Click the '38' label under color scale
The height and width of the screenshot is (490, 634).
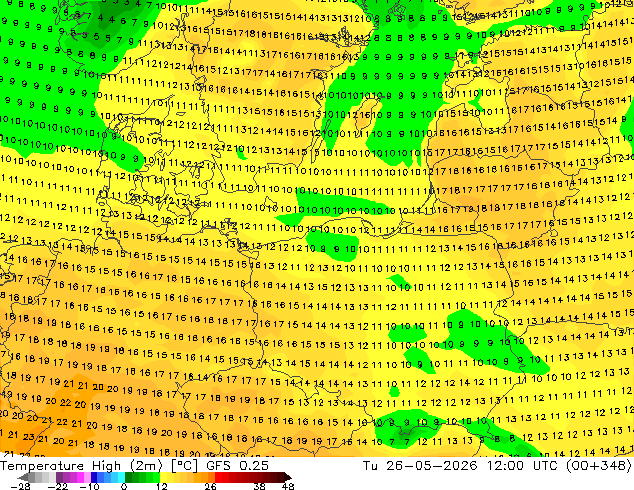260,486
